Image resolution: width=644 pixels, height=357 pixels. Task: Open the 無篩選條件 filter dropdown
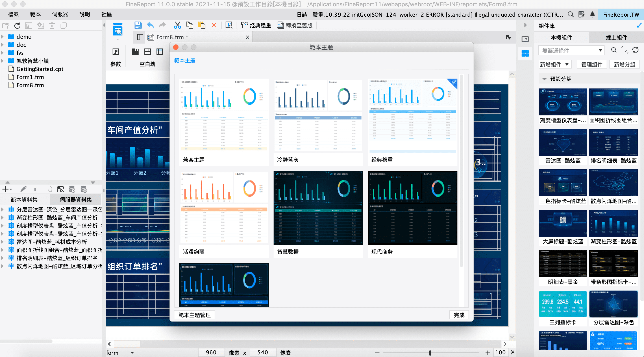coord(571,50)
